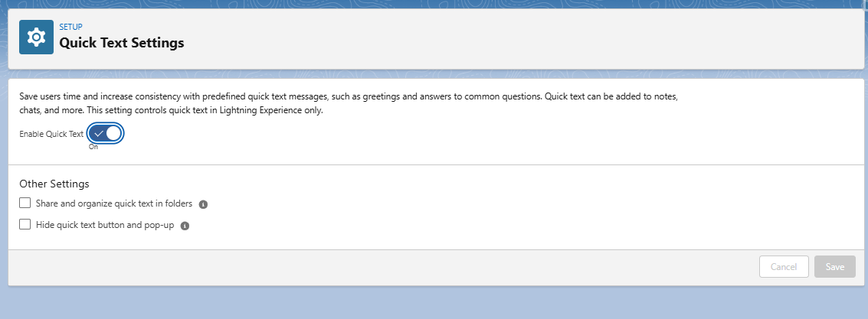Viewport: 868px width, 319px height.
Task: Click the 'Share and organize quick text in folders' label
Action: coord(113,203)
